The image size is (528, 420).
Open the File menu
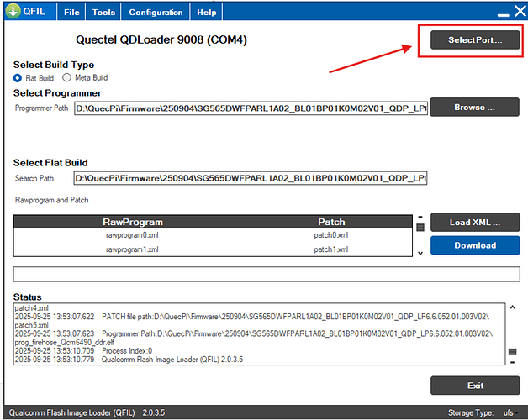coord(71,12)
